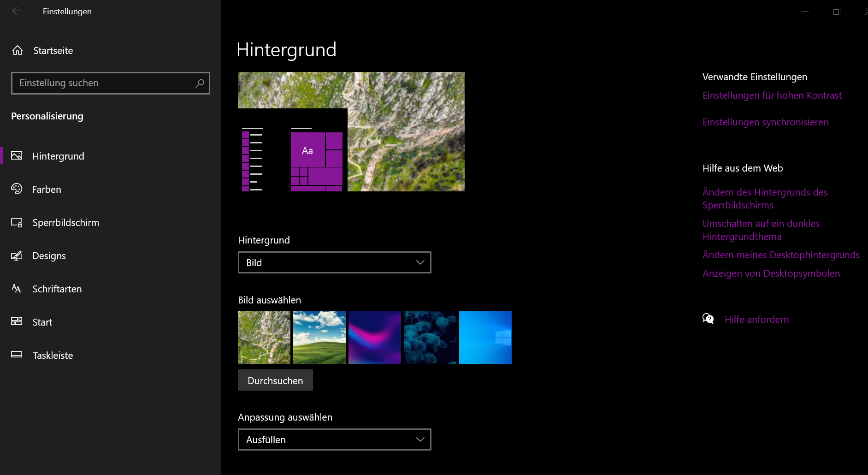Minimize the Einstellungen window
Viewport: 868px width, 475px height.
[805, 11]
